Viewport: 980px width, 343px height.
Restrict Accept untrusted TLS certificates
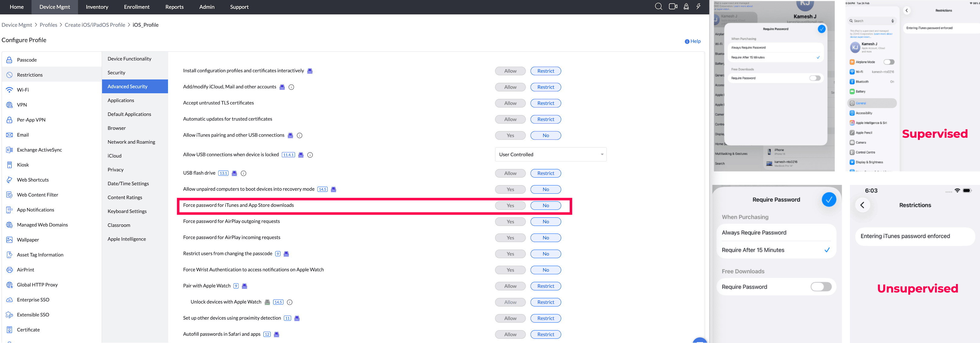click(x=546, y=103)
